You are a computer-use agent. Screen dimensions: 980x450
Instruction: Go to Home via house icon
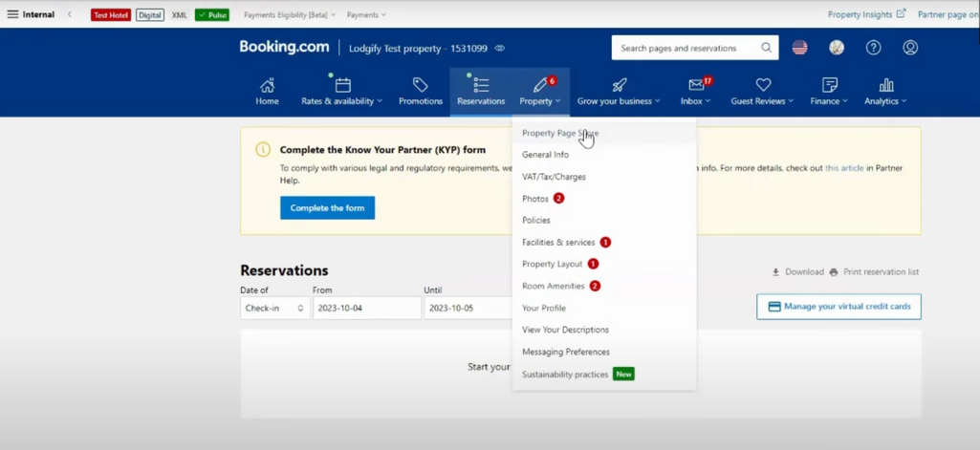click(267, 92)
